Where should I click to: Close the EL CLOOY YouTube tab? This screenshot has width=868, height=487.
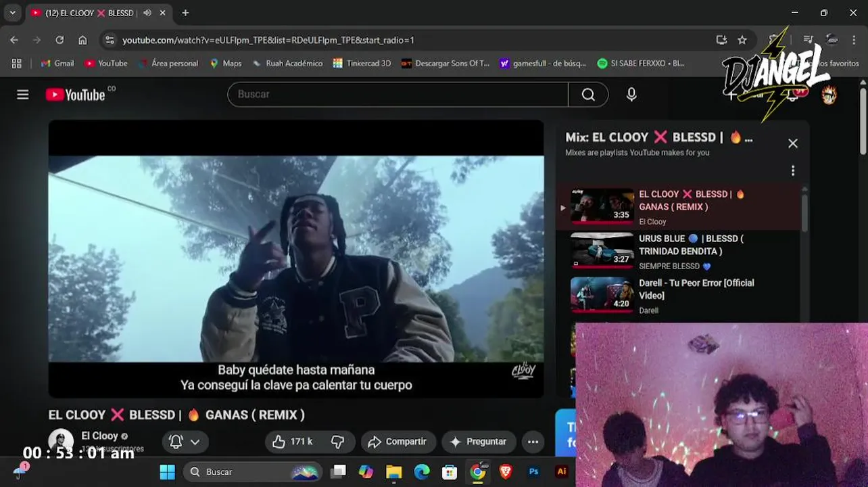coord(163,13)
